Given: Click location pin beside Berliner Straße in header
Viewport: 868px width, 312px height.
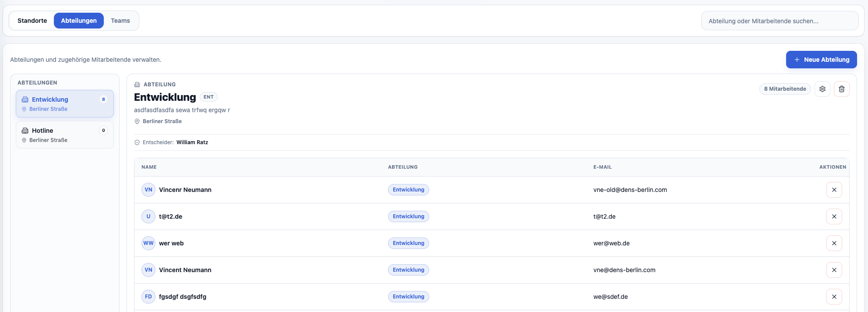Looking at the screenshot, I should [137, 121].
